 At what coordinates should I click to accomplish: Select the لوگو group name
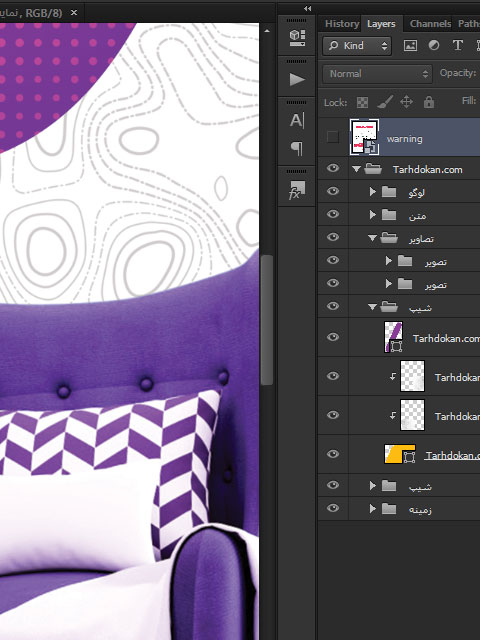pos(416,192)
